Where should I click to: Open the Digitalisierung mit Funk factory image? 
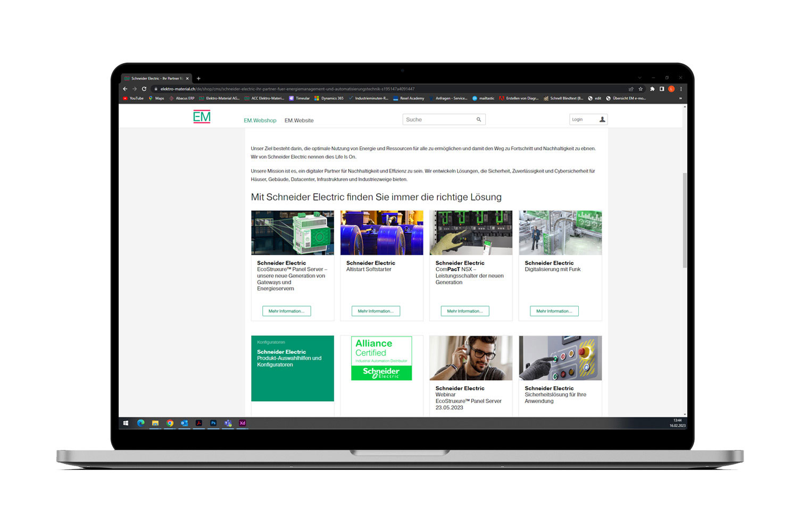pos(561,232)
